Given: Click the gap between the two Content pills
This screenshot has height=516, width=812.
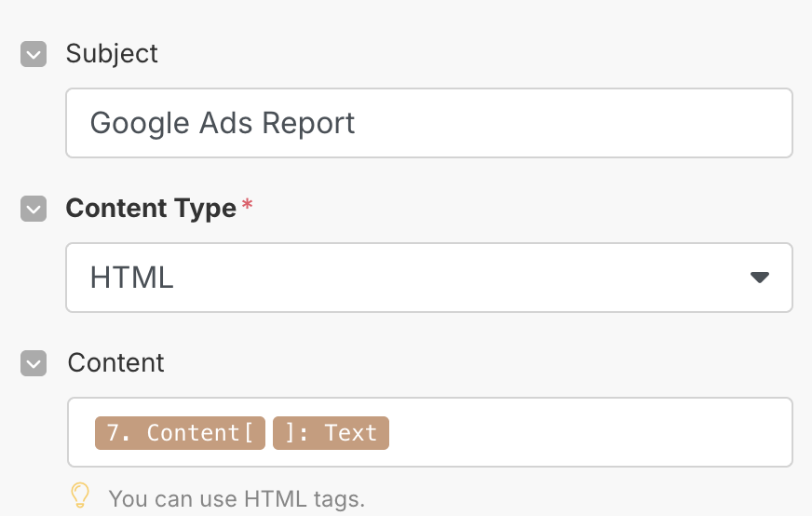Looking at the screenshot, I should click(269, 432).
